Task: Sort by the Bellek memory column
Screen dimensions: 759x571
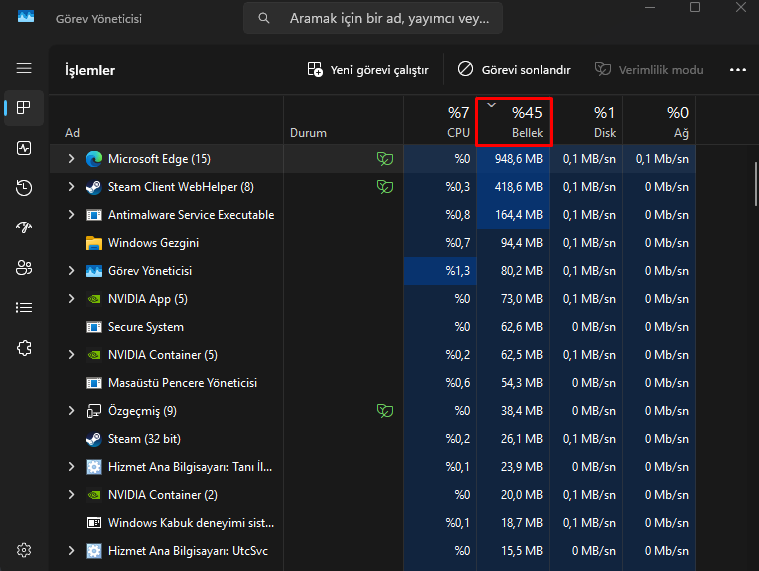Action: (x=515, y=121)
